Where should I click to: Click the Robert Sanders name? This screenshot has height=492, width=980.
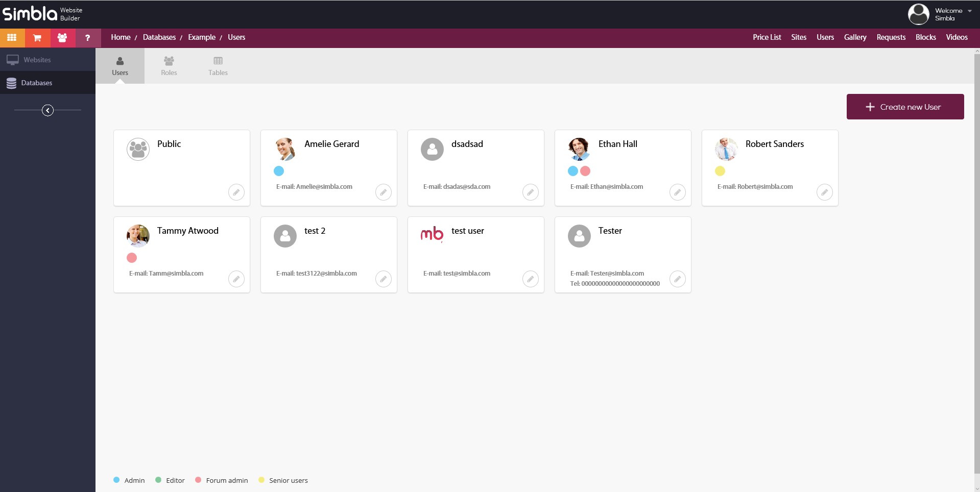point(775,144)
